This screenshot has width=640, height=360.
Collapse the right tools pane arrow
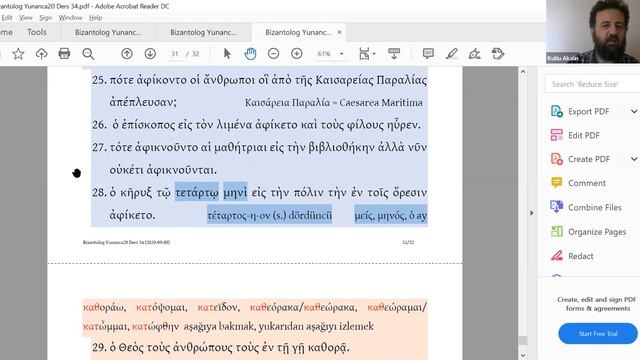[531, 213]
